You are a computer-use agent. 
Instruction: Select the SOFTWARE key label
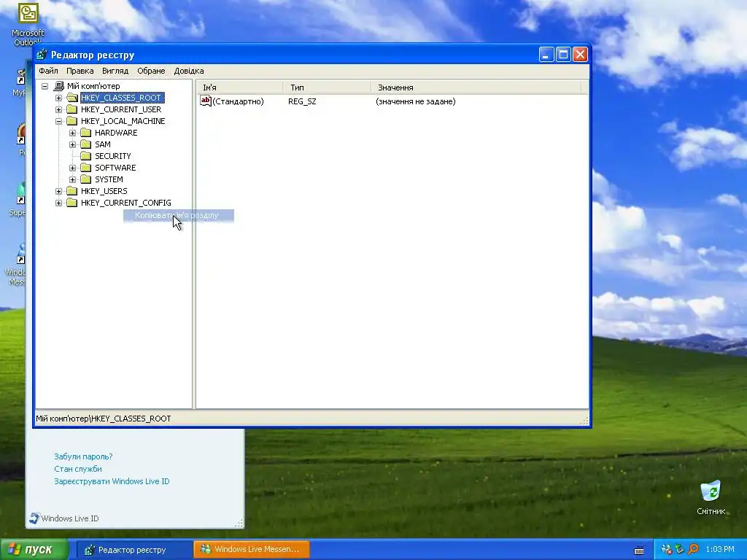tap(115, 168)
